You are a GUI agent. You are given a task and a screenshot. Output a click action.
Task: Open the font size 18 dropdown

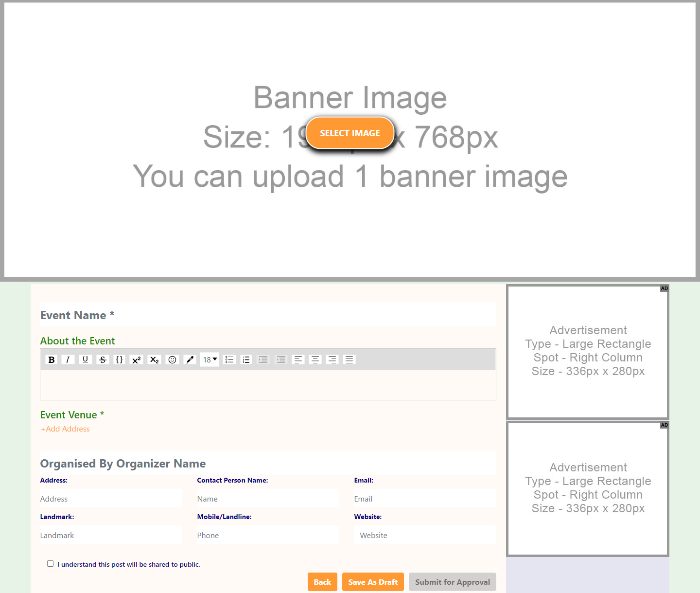click(210, 359)
